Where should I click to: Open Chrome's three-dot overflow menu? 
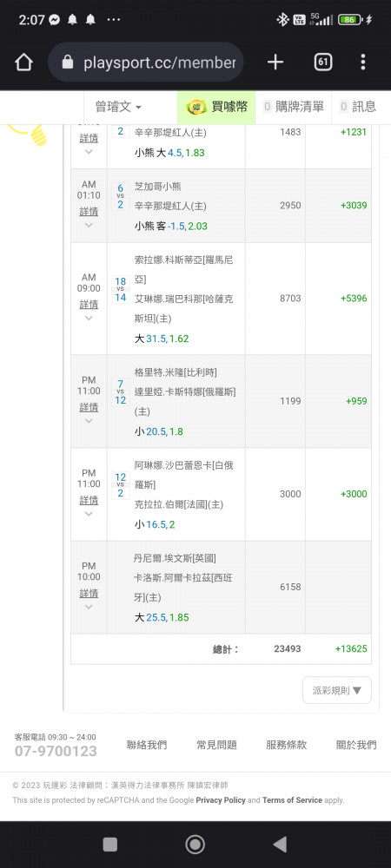click(362, 62)
